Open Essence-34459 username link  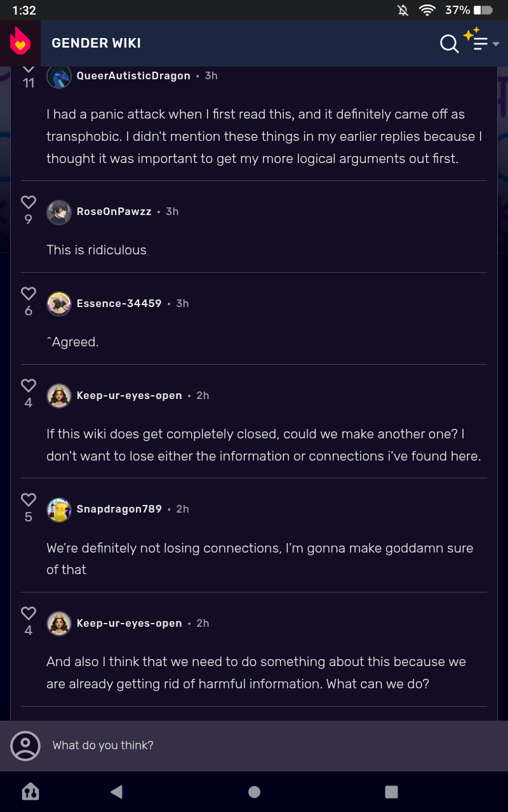click(119, 303)
